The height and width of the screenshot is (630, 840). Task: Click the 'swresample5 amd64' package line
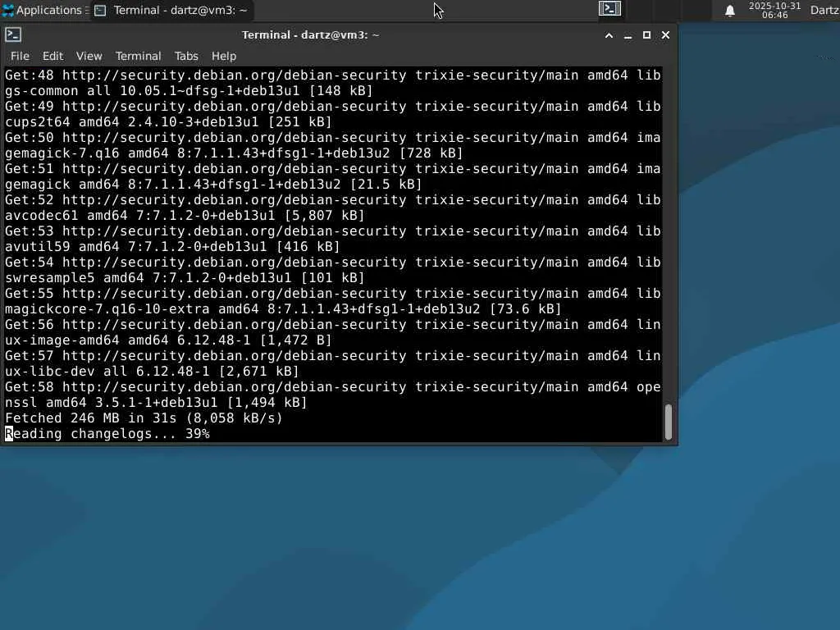pos(185,277)
